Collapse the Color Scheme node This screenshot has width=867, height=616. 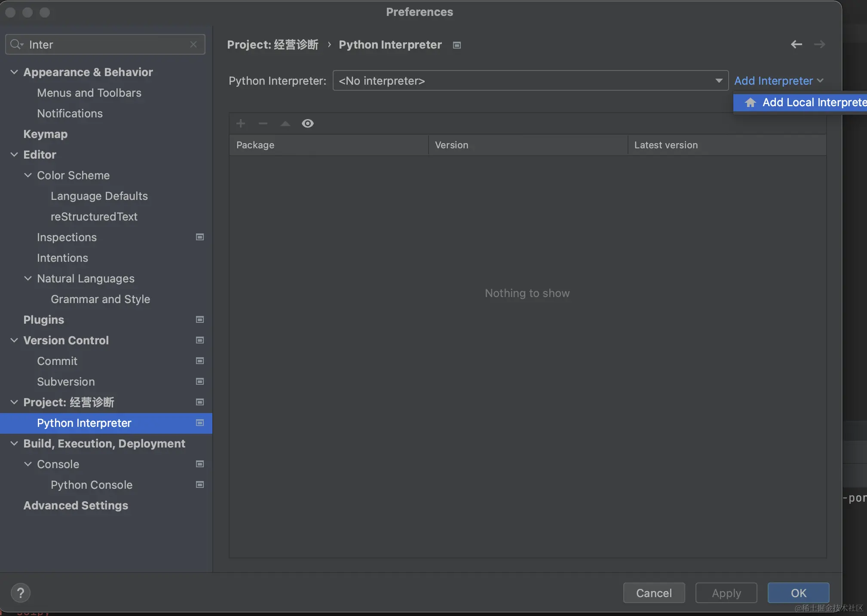(28, 175)
